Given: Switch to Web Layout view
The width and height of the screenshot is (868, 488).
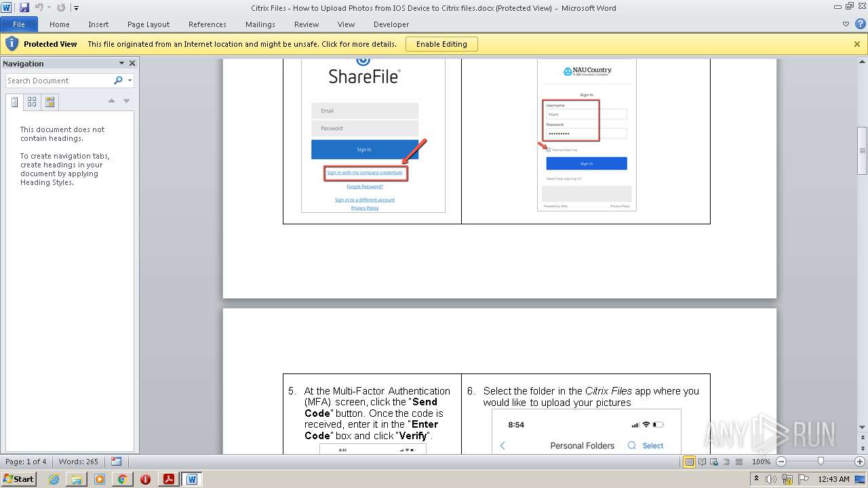Looking at the screenshot, I should point(714,462).
